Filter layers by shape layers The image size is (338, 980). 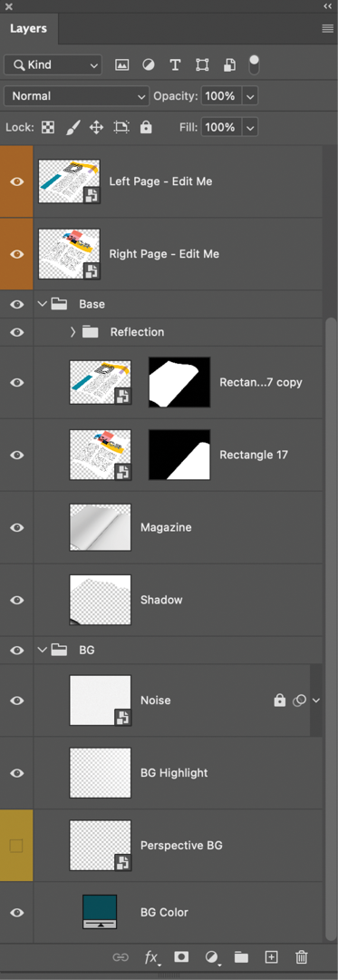click(202, 65)
